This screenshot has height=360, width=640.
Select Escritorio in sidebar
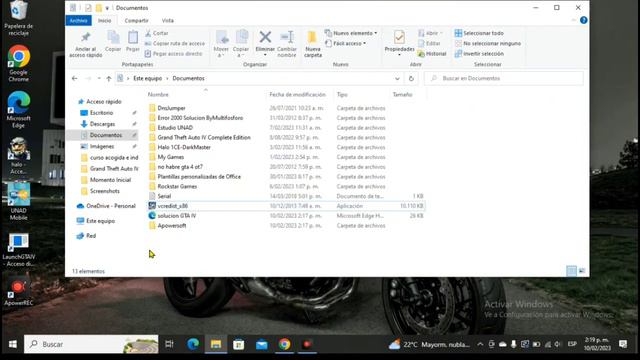[101, 113]
